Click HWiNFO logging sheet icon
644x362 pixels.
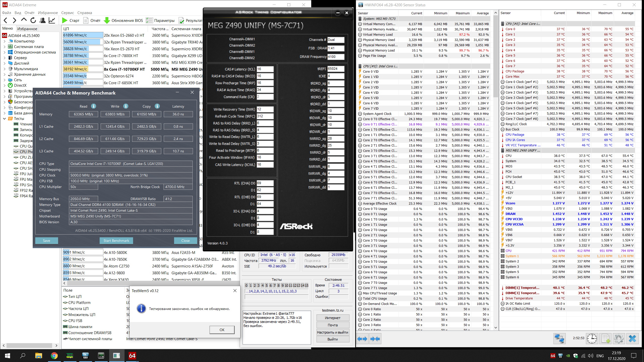tap(605, 339)
